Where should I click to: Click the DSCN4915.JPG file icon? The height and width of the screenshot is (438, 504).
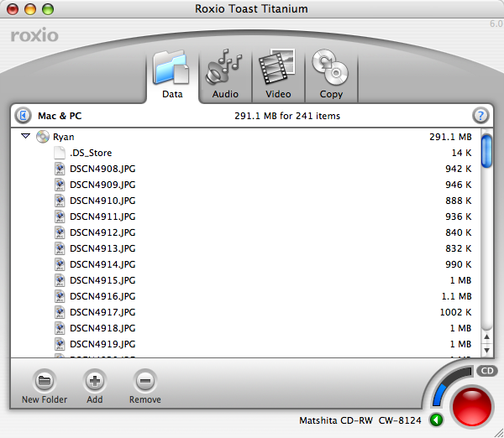[x=60, y=280]
